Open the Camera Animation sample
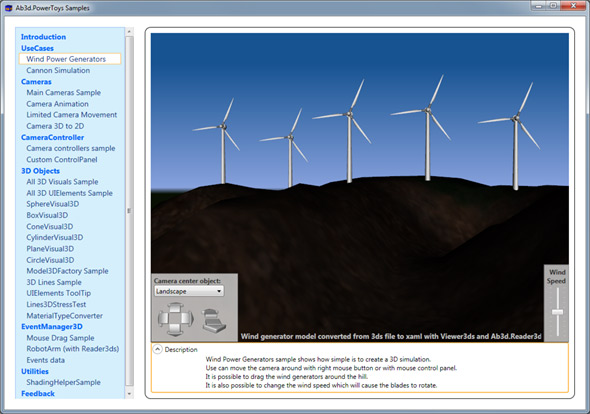590x414 pixels. pyautogui.click(x=57, y=104)
